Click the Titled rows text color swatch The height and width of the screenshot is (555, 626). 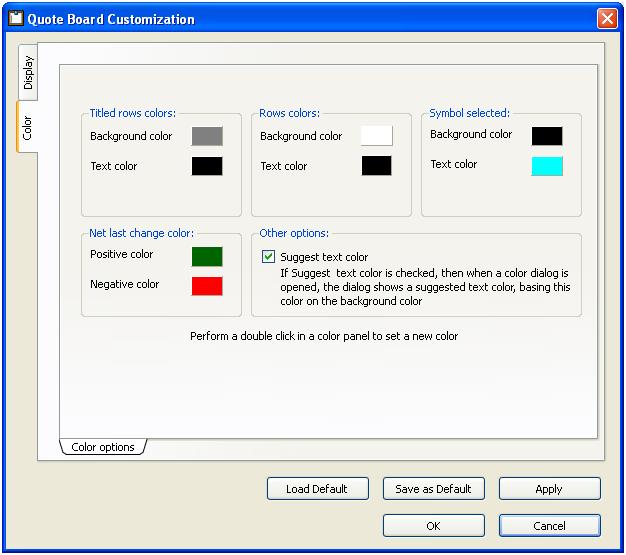(207, 166)
